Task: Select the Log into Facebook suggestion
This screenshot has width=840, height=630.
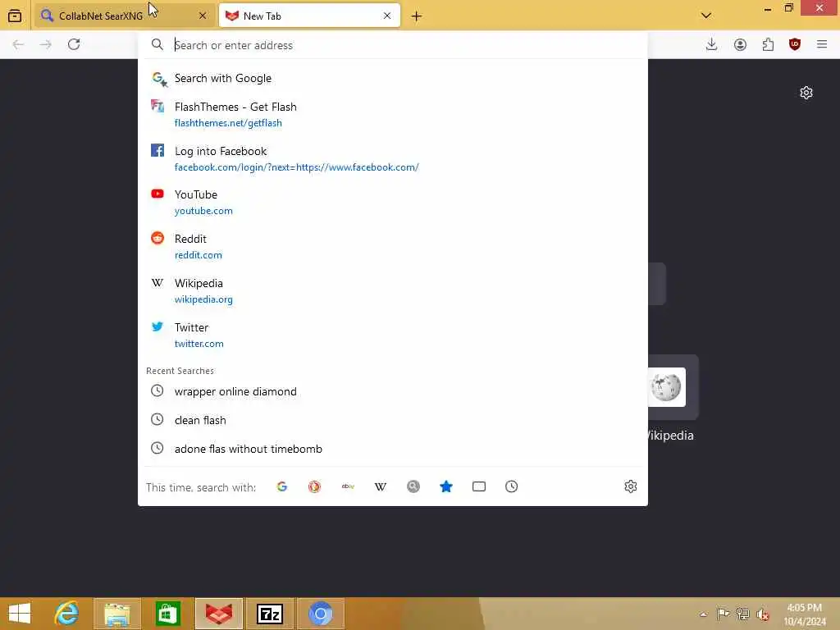Action: (393, 158)
